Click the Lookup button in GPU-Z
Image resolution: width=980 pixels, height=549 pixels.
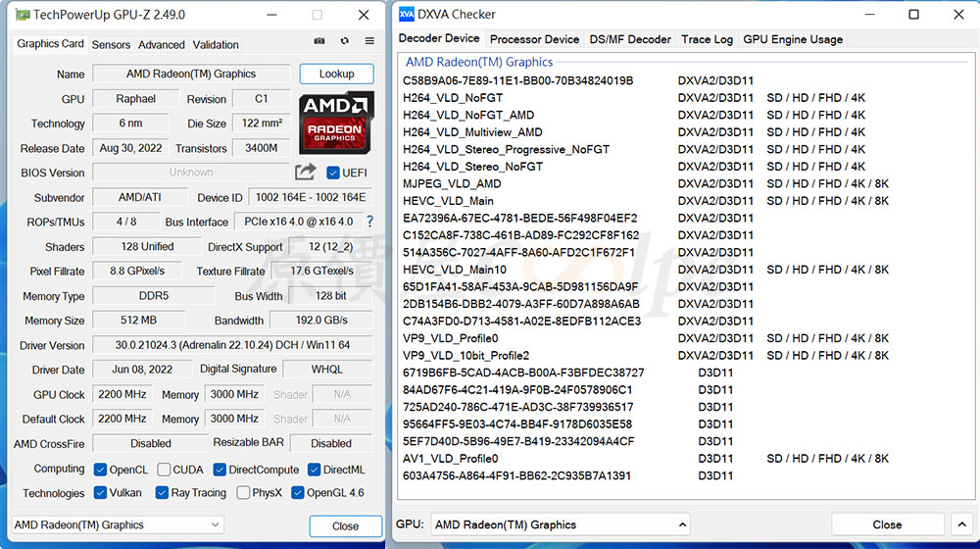click(x=336, y=74)
